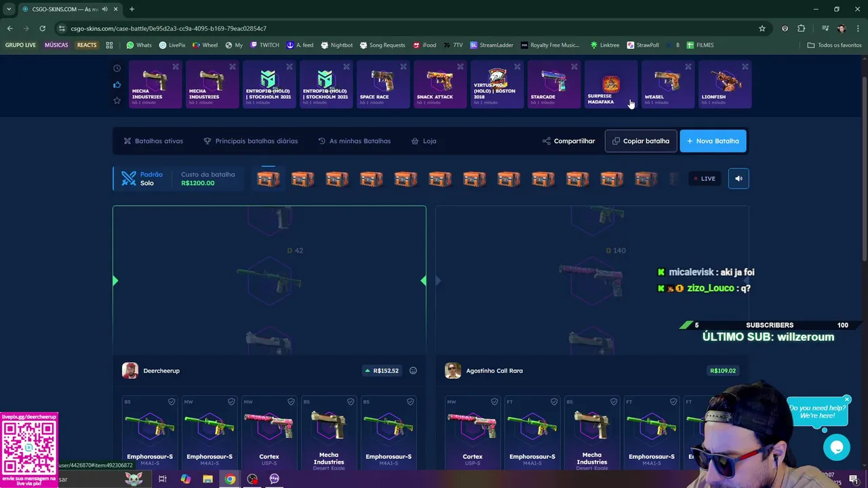The height and width of the screenshot is (488, 868).
Task: Open the browser extensions puzzle menu
Action: pyautogui.click(x=802, y=28)
